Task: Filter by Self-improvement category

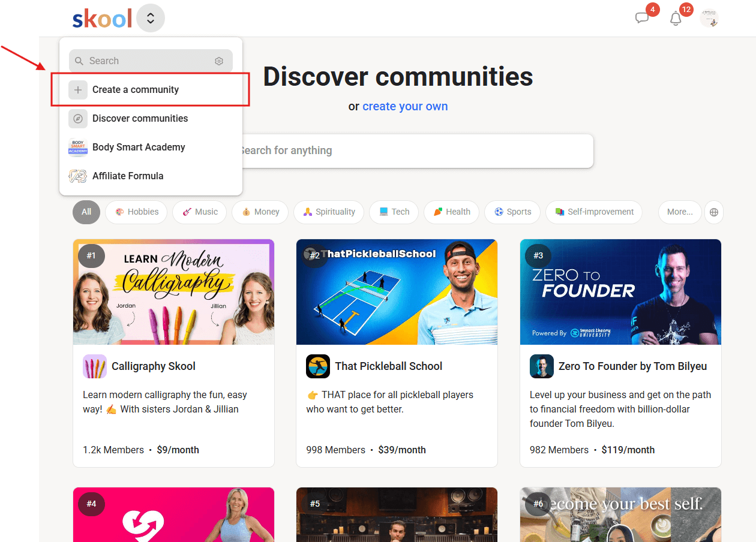Action: pos(594,212)
